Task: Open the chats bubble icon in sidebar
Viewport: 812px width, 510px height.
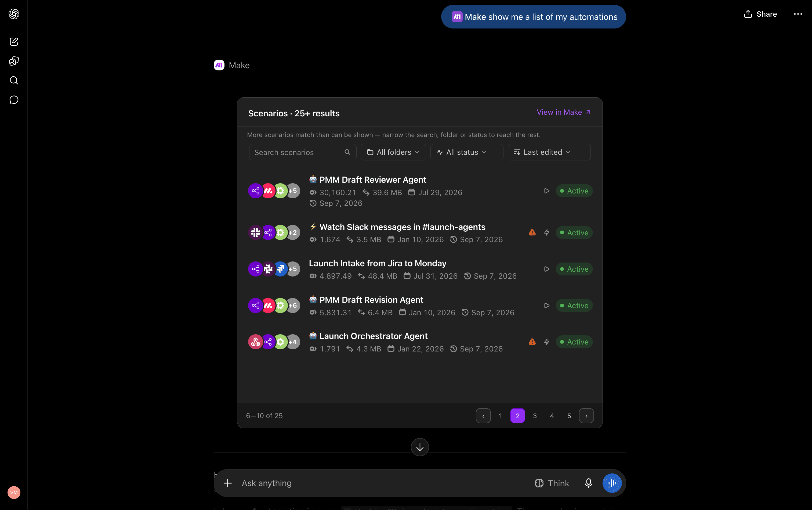Action: coord(14,100)
